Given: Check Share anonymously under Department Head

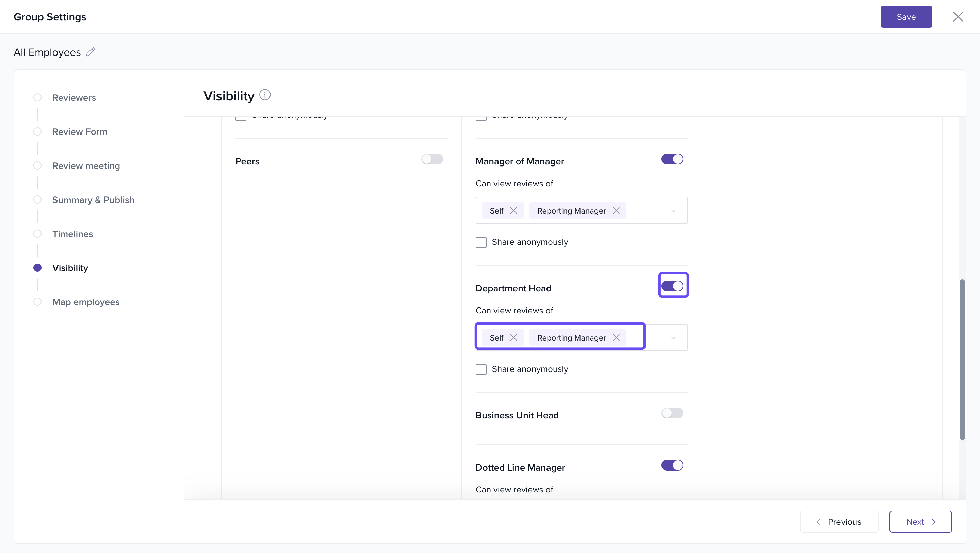Looking at the screenshot, I should click(x=481, y=369).
